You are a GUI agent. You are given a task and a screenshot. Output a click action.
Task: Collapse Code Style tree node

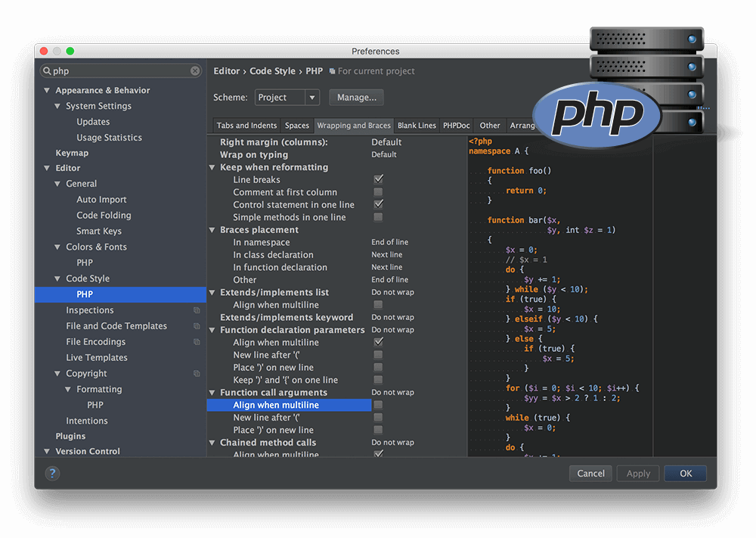57,278
